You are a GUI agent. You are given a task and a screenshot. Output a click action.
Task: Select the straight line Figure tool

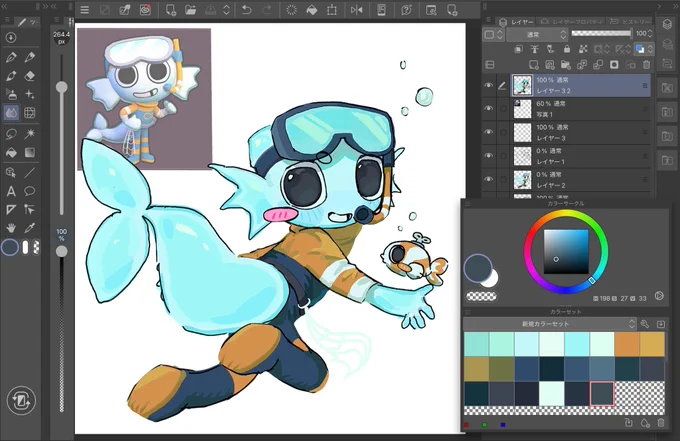(30, 173)
